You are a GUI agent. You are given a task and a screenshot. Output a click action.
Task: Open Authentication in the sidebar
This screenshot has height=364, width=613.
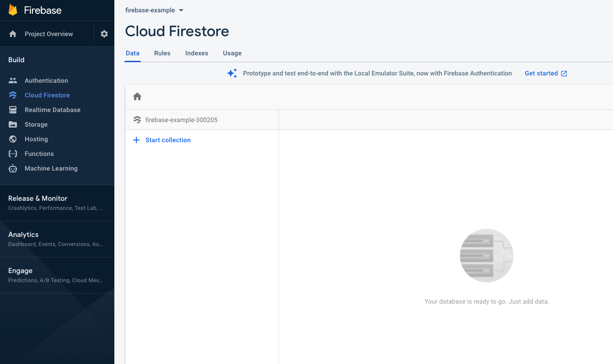point(46,80)
